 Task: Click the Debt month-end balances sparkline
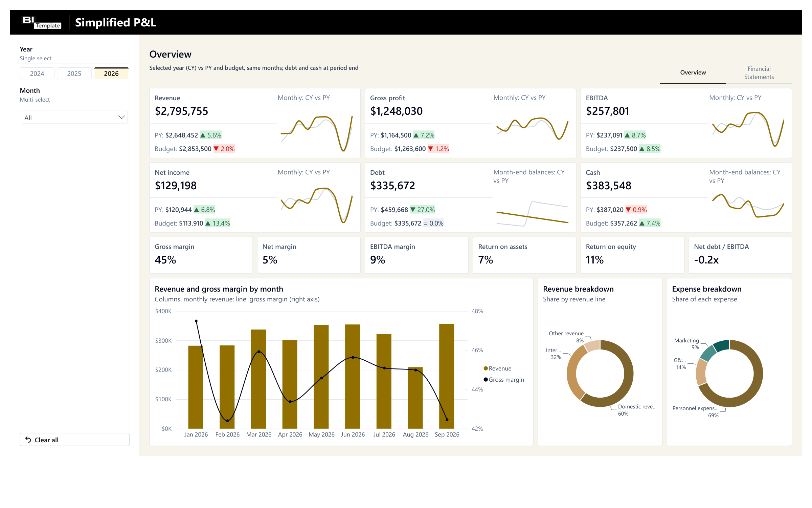(532, 214)
